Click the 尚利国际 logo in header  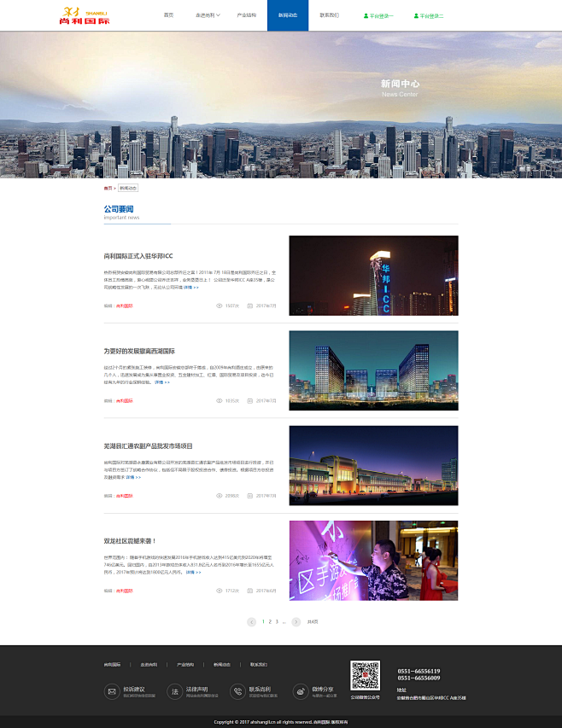tap(85, 15)
